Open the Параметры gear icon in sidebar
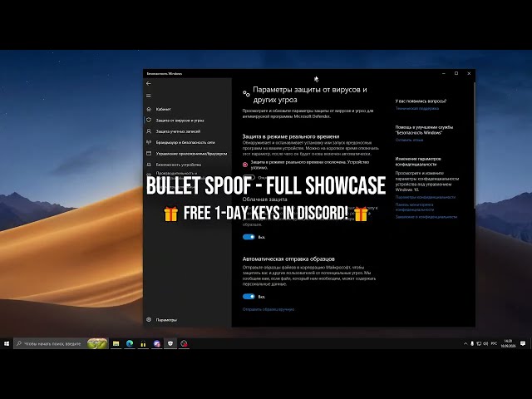This screenshot has width=532, height=399. point(149,319)
